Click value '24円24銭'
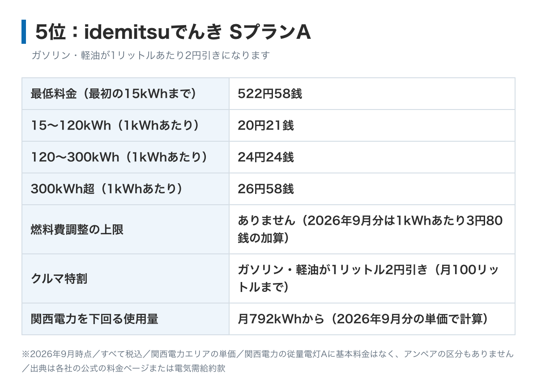Image resolution: width=537 pixels, height=392 pixels. tap(266, 157)
